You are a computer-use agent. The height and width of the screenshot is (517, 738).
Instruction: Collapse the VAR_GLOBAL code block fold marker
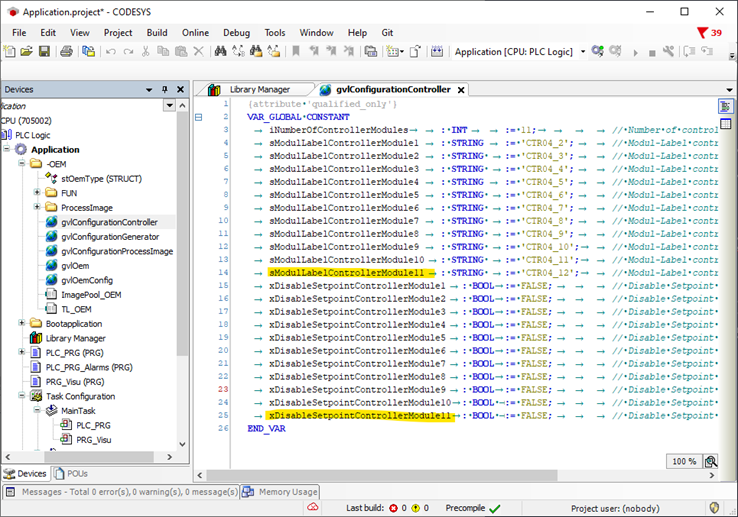point(198,117)
